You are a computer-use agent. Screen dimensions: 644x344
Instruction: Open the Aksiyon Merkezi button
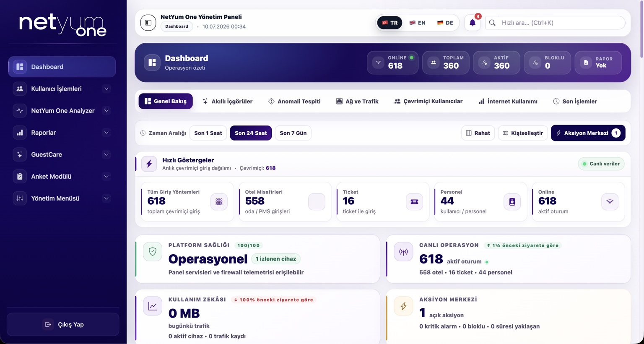pyautogui.click(x=588, y=133)
